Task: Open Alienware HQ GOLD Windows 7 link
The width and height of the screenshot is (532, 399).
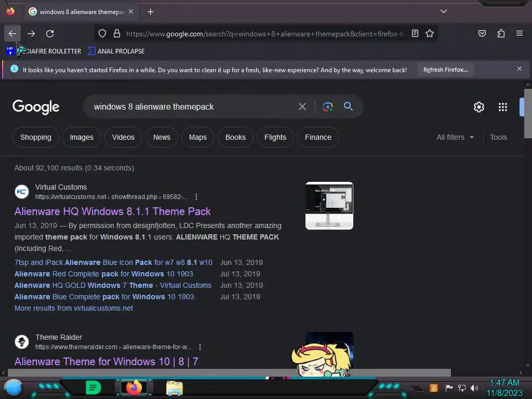Action: tap(113, 285)
